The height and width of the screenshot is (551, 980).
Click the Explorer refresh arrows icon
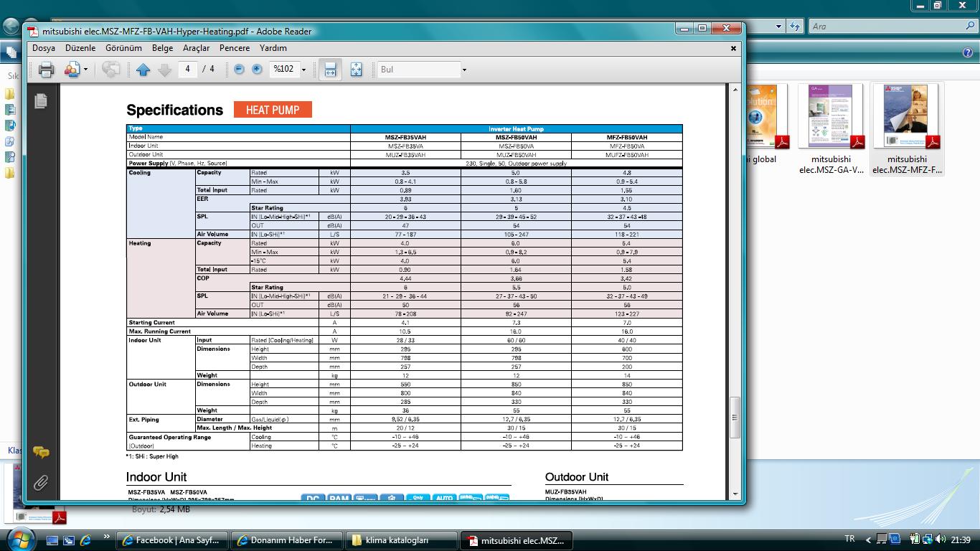(x=794, y=27)
